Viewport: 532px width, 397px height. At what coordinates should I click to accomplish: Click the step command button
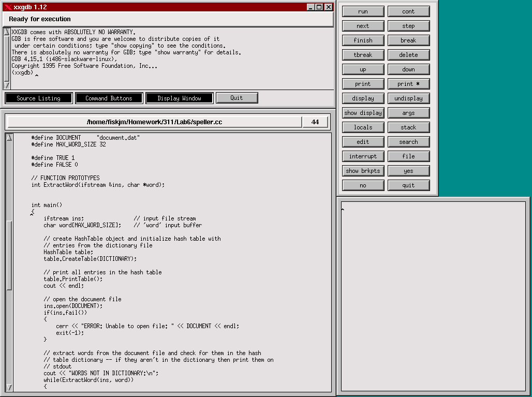408,26
